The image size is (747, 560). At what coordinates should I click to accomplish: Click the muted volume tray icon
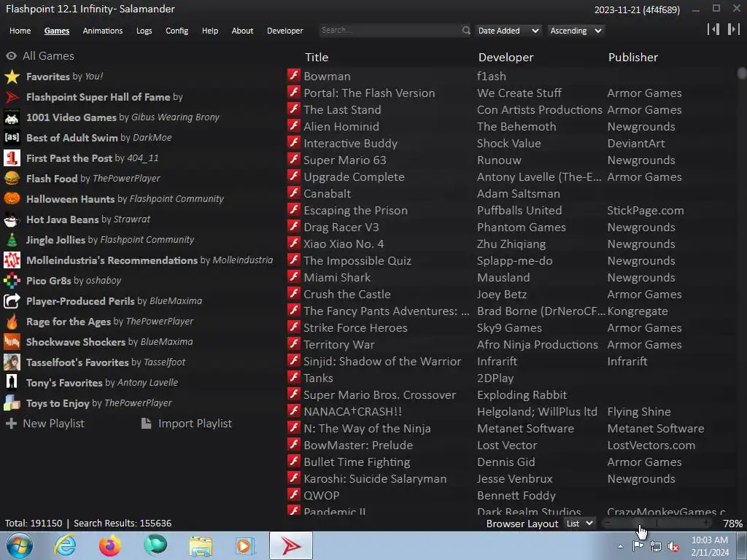(673, 547)
